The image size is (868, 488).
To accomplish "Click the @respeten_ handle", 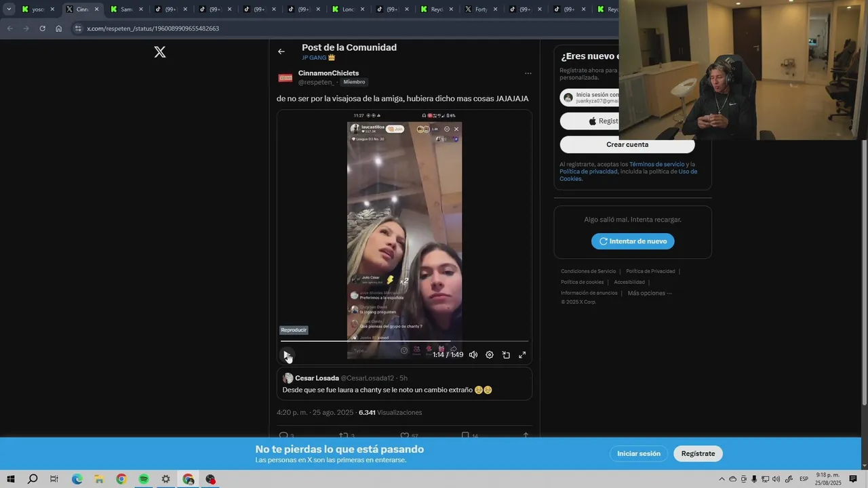I will coord(317,82).
